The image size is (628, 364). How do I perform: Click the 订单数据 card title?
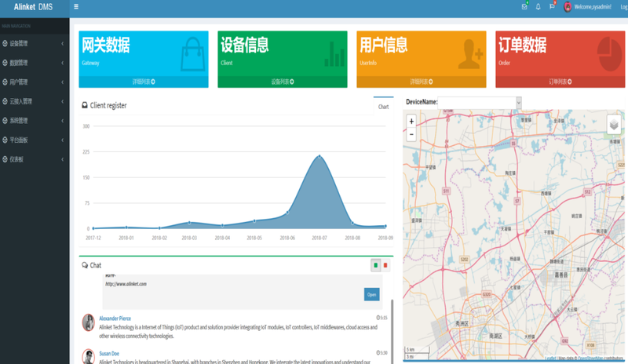(522, 45)
